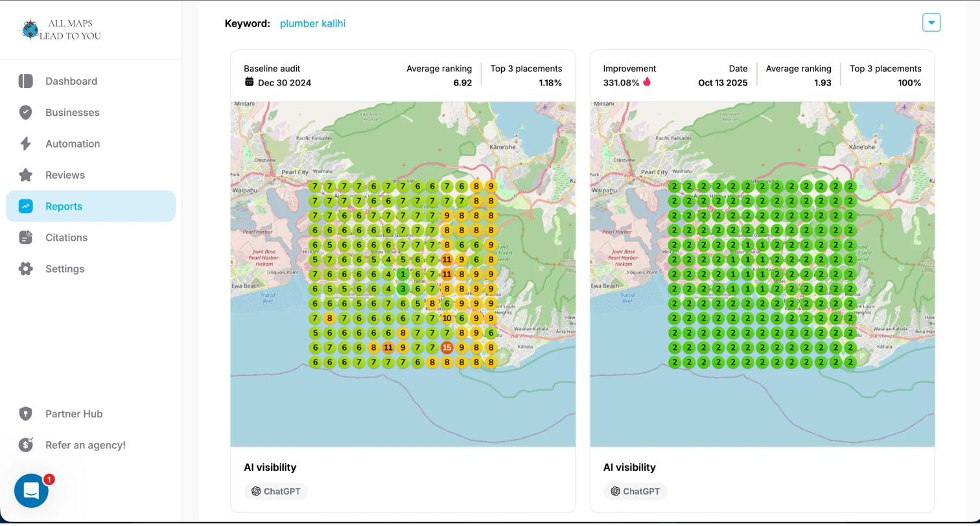Click ChatGPT tag under improvement map
The height and width of the screenshot is (526, 980).
pyautogui.click(x=635, y=492)
